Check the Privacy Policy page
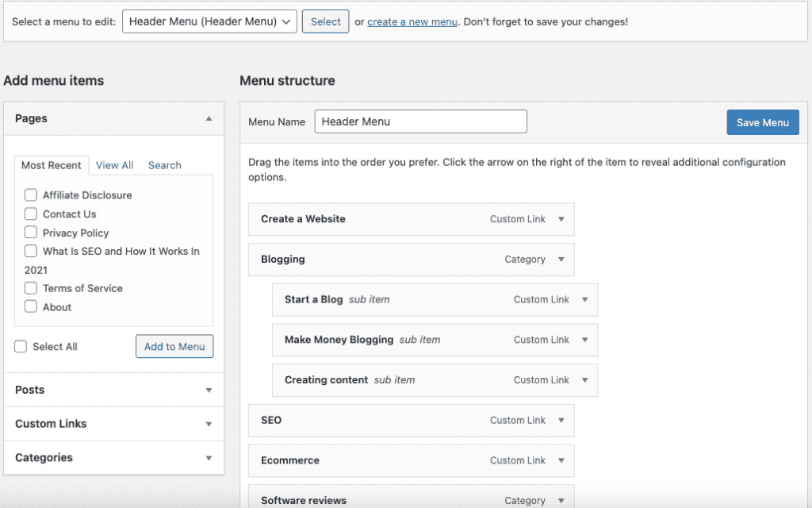812x508 pixels. [30, 233]
